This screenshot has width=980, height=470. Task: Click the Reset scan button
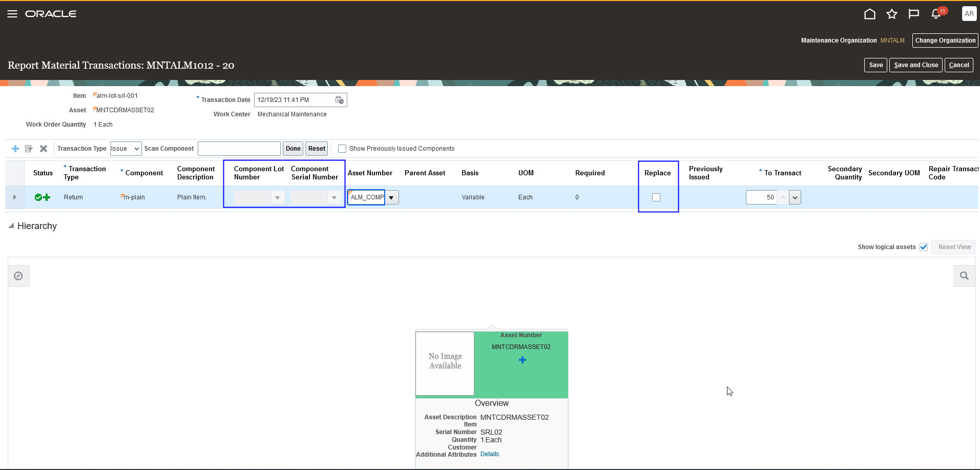coord(317,149)
